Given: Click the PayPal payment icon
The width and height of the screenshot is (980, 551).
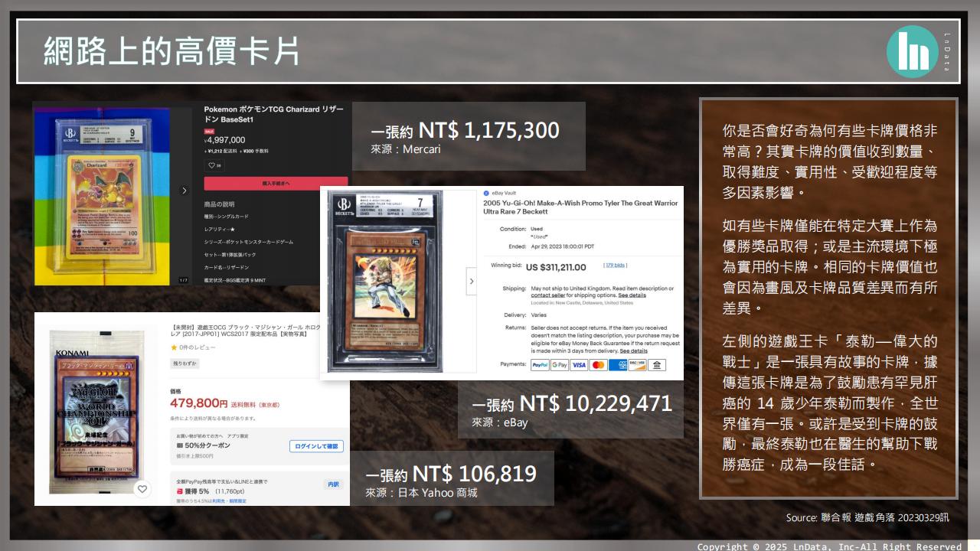Looking at the screenshot, I should [540, 365].
